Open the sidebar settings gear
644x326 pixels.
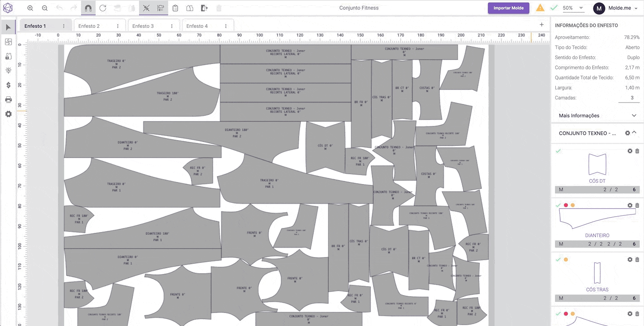tap(8, 114)
